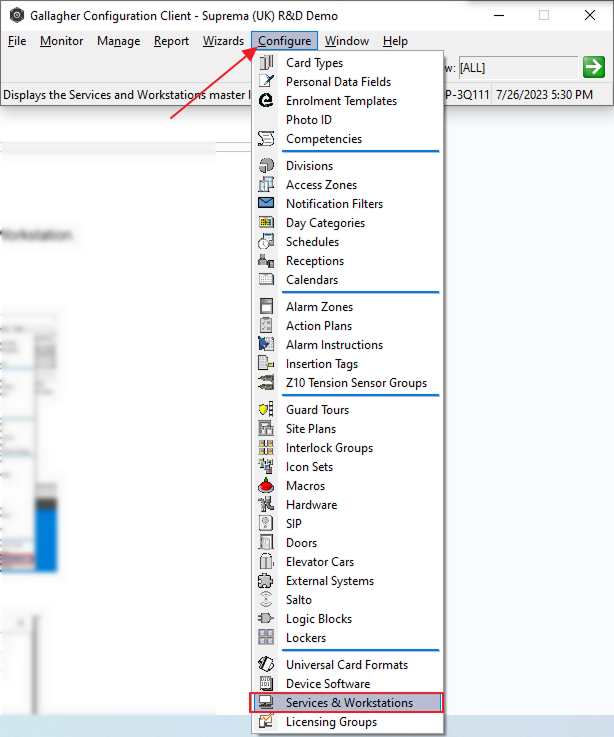Viewport: 614px width, 737px height.
Task: Click the green arrow go button
Action: (x=594, y=67)
